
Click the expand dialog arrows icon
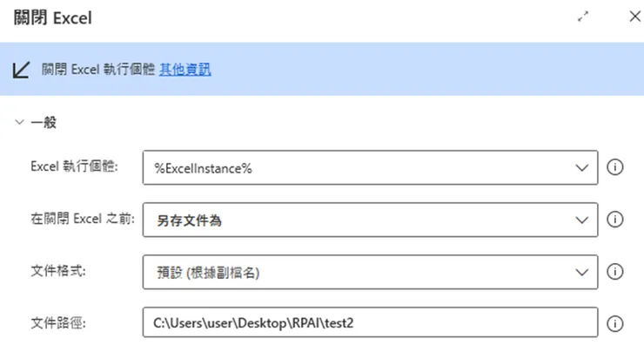pos(583,17)
